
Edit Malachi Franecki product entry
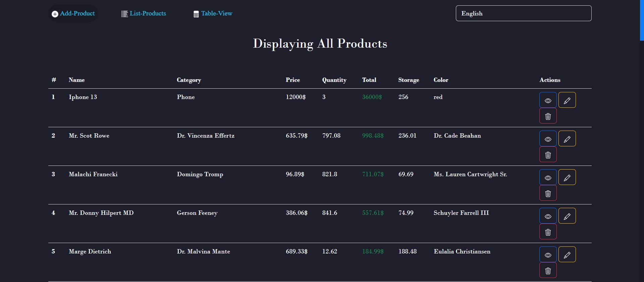coord(567,177)
